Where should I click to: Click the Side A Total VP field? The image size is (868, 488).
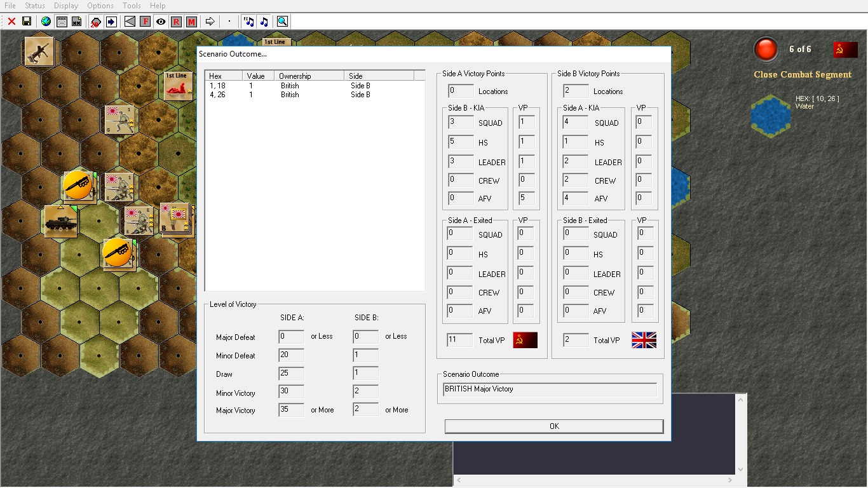point(460,340)
